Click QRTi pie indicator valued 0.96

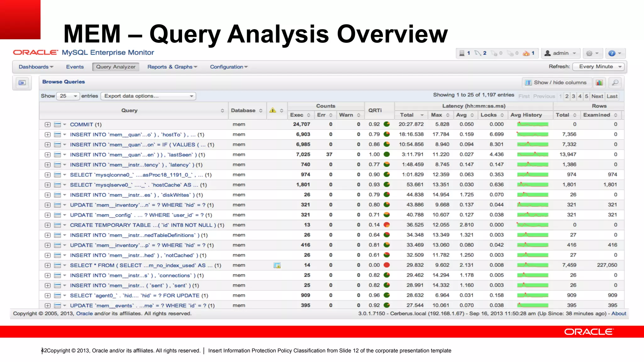coord(387,295)
